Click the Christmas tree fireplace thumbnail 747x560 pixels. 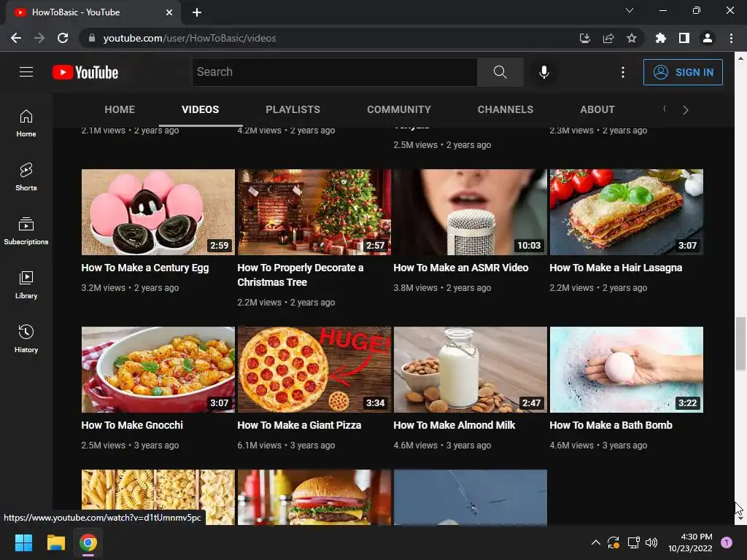(314, 212)
